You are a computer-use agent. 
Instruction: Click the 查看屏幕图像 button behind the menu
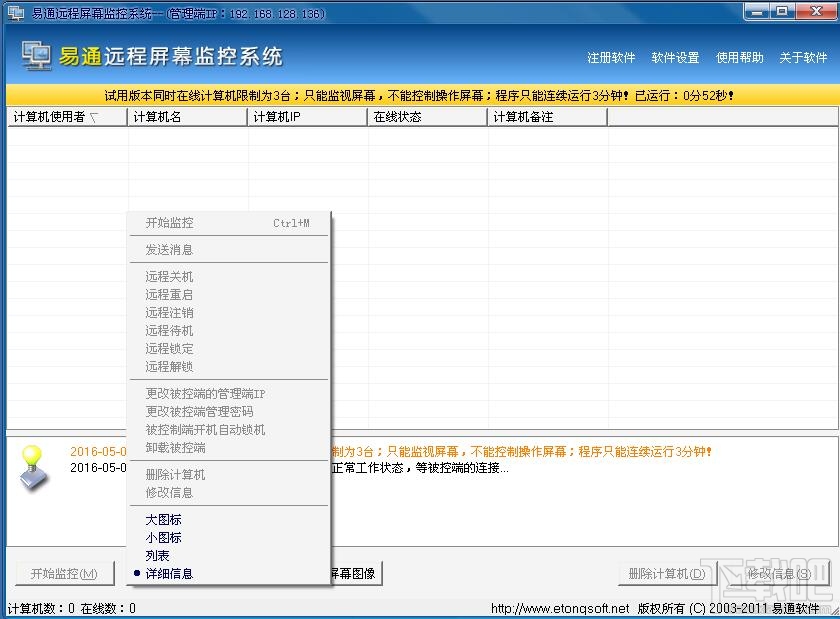355,573
